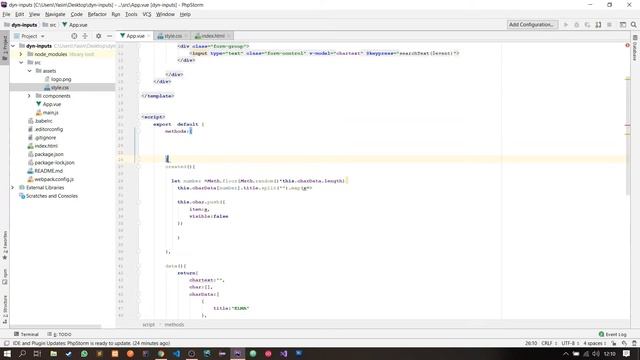The image size is (640, 360).
Task: Open WhatsApp from the taskbar
Action: [x=84, y=353]
